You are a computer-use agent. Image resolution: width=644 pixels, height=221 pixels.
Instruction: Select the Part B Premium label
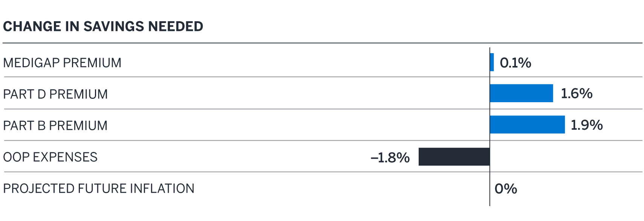[55, 125]
